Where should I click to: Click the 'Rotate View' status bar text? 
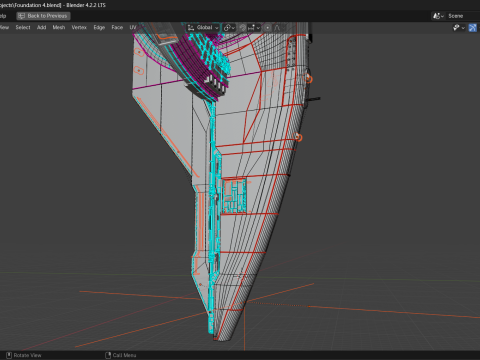pos(28,355)
